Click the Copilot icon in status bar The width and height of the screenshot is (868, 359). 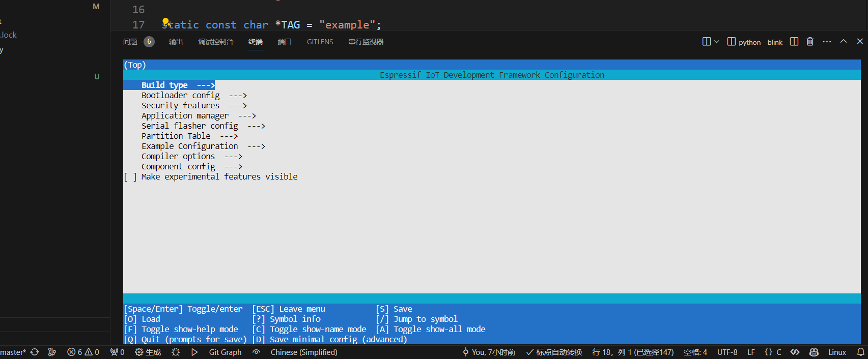[x=814, y=352]
